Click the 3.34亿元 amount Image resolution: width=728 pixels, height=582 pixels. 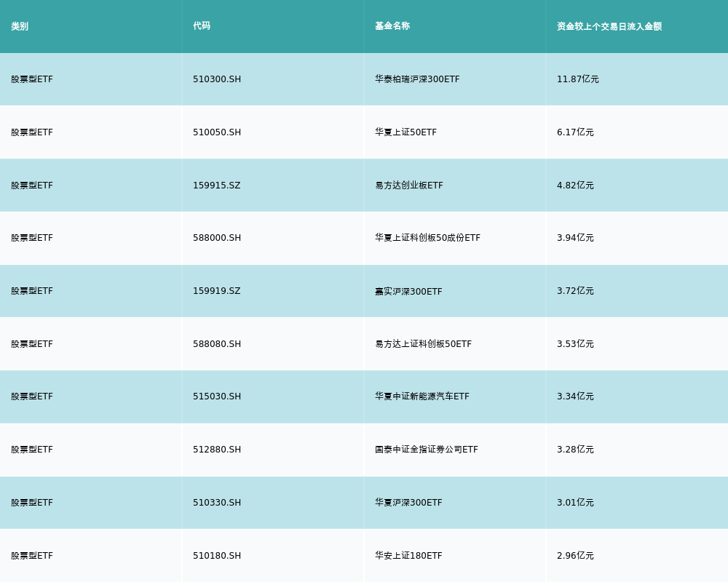click(575, 396)
